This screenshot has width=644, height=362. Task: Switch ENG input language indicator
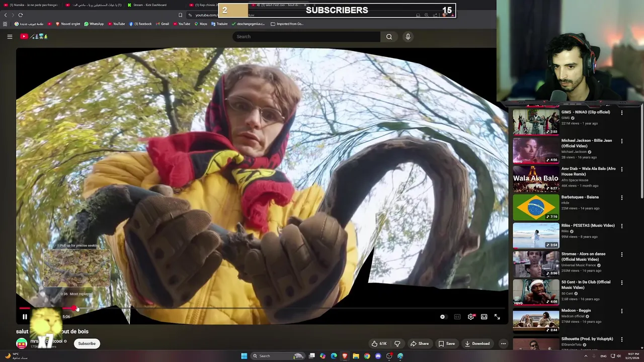[x=603, y=356]
